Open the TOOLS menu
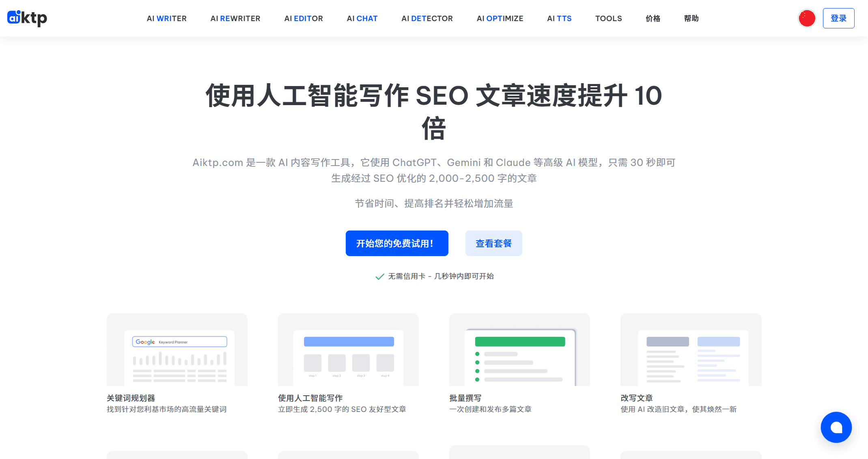This screenshot has width=868, height=459. pyautogui.click(x=608, y=18)
